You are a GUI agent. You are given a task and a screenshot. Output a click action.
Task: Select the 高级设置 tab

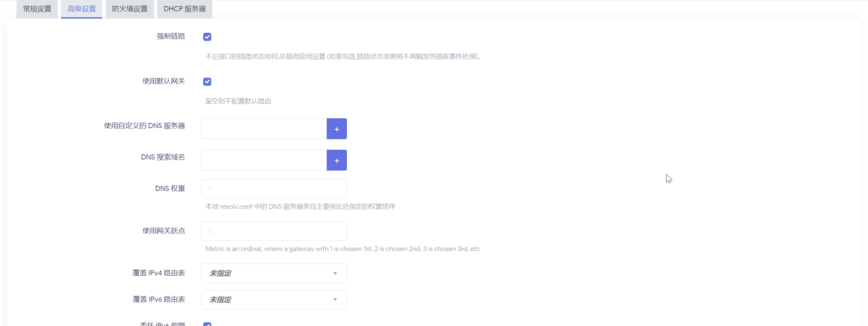(x=82, y=9)
